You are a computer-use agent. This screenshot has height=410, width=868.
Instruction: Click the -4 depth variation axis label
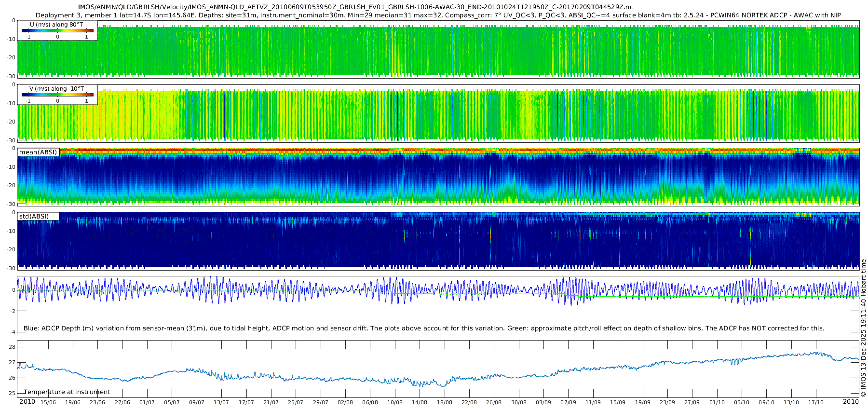[x=13, y=332]
